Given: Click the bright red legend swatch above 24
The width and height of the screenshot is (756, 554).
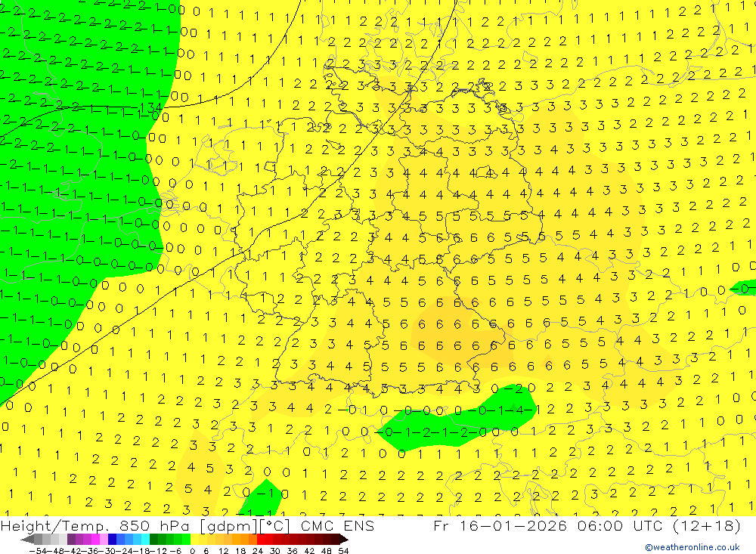Looking at the screenshot, I should click(x=261, y=539).
